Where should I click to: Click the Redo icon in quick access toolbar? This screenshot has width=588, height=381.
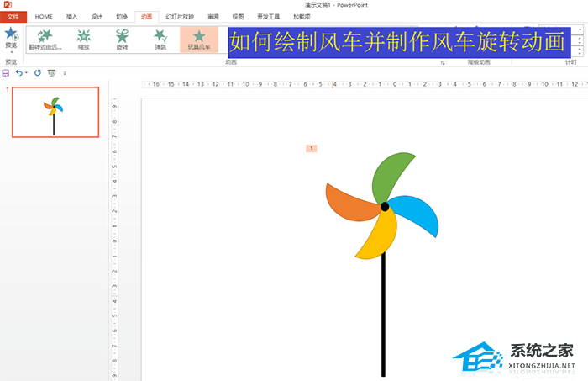point(37,73)
